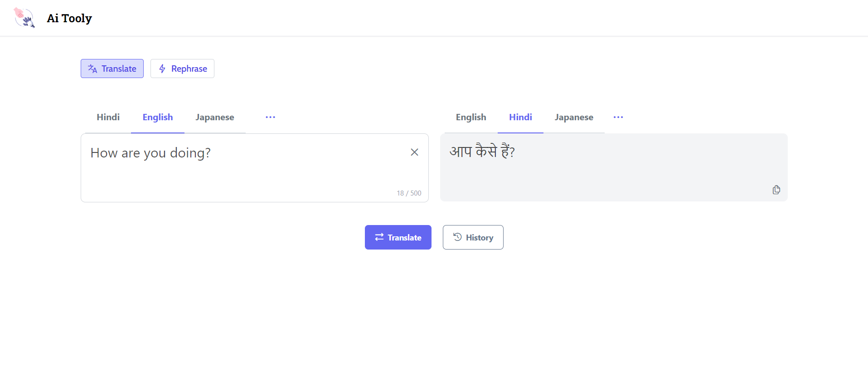Select Japanese as source language
This screenshot has width=868, height=392.
click(x=215, y=117)
